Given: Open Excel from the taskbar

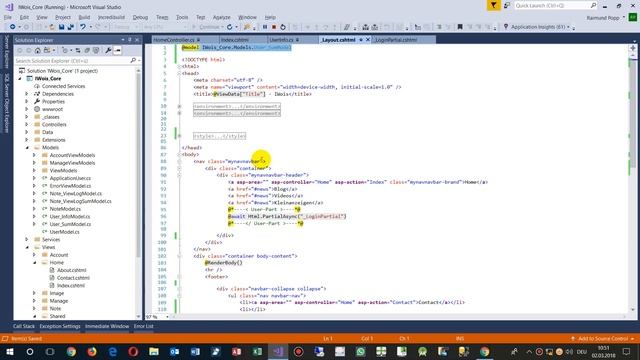Looking at the screenshot, I should pos(257,351).
